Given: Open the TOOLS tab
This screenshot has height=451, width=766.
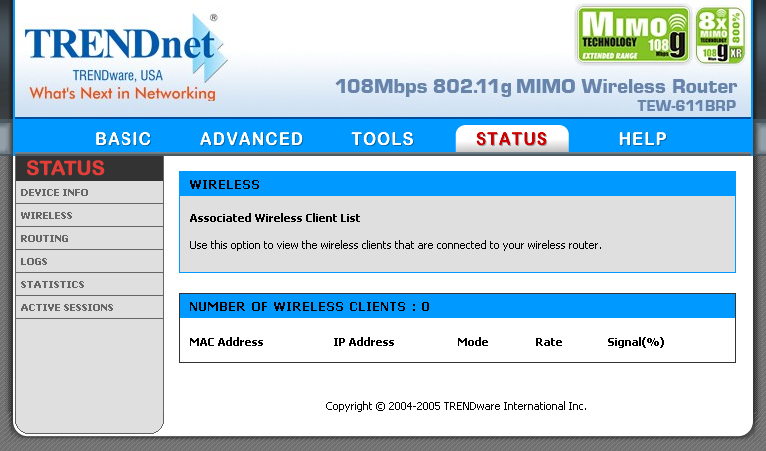Looking at the screenshot, I should point(383,139).
